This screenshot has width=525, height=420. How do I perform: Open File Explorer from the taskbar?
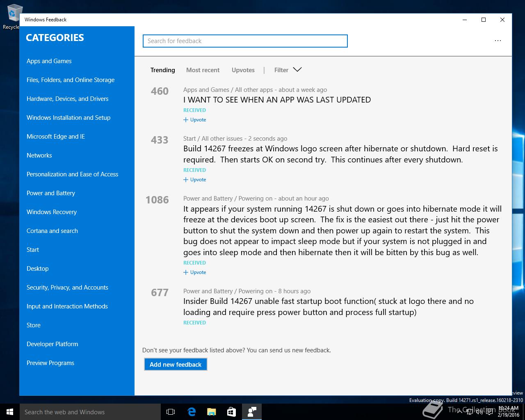(211, 412)
